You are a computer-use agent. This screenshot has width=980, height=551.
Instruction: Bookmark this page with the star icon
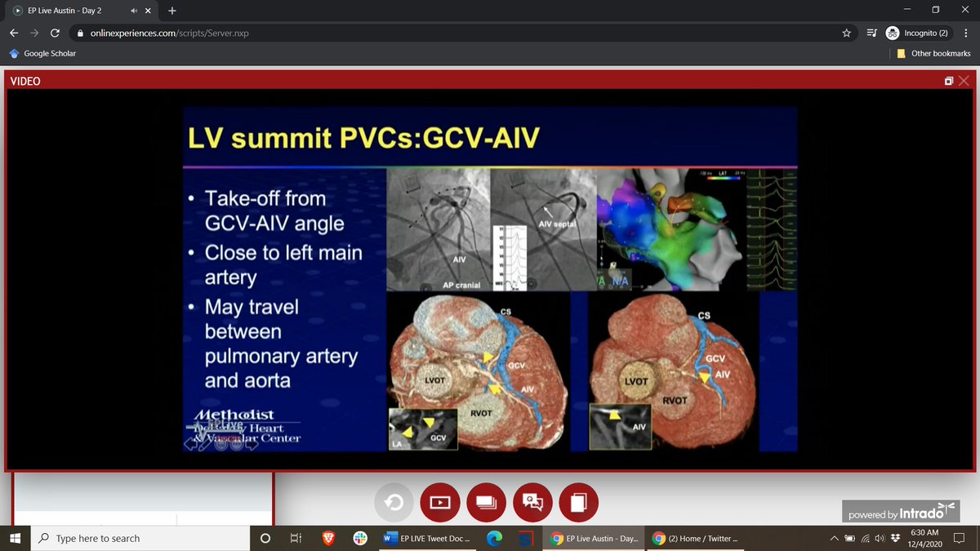tap(847, 33)
